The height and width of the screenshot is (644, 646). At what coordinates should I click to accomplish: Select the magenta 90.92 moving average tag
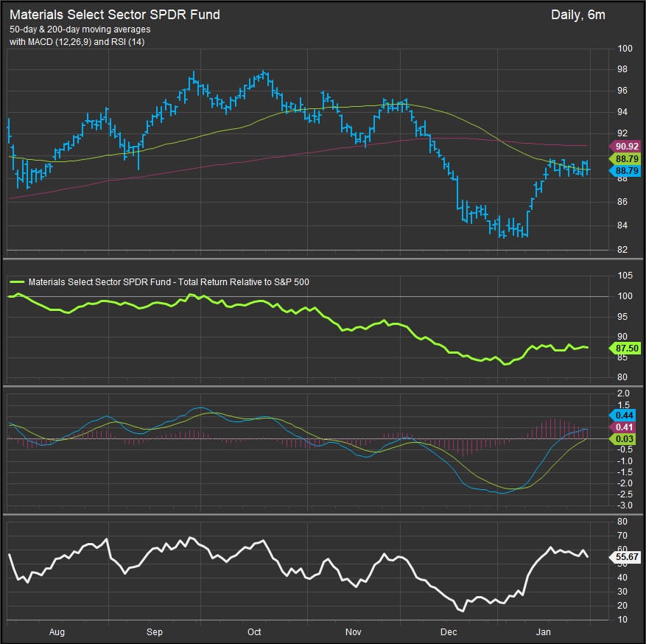coord(625,147)
